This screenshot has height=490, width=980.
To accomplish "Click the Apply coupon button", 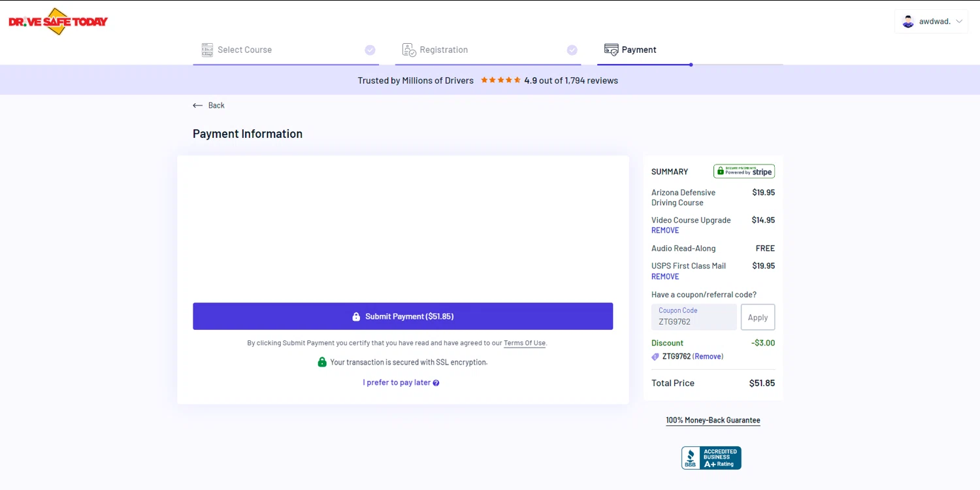I will (x=758, y=317).
